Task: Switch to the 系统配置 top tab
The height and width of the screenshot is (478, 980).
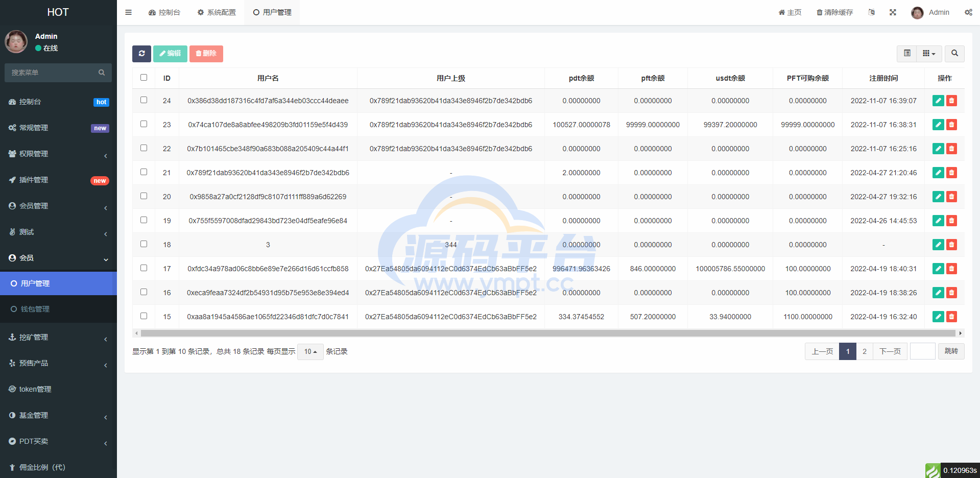Action: coord(217,12)
